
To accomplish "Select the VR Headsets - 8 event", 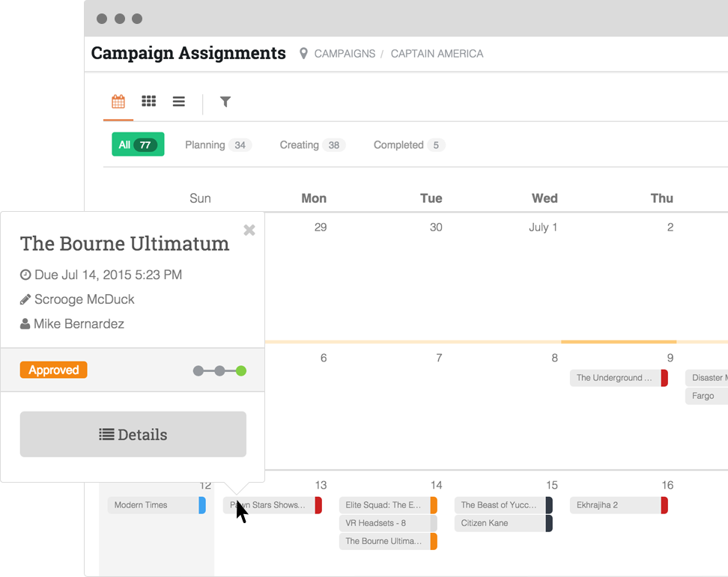I will (385, 523).
